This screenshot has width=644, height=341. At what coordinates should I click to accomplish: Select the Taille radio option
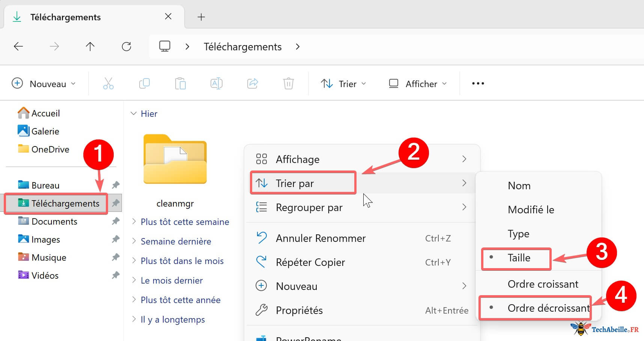(x=519, y=258)
